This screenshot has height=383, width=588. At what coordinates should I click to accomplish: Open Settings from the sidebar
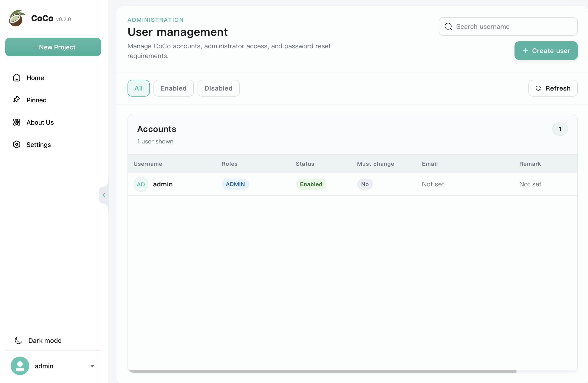[x=53, y=144]
